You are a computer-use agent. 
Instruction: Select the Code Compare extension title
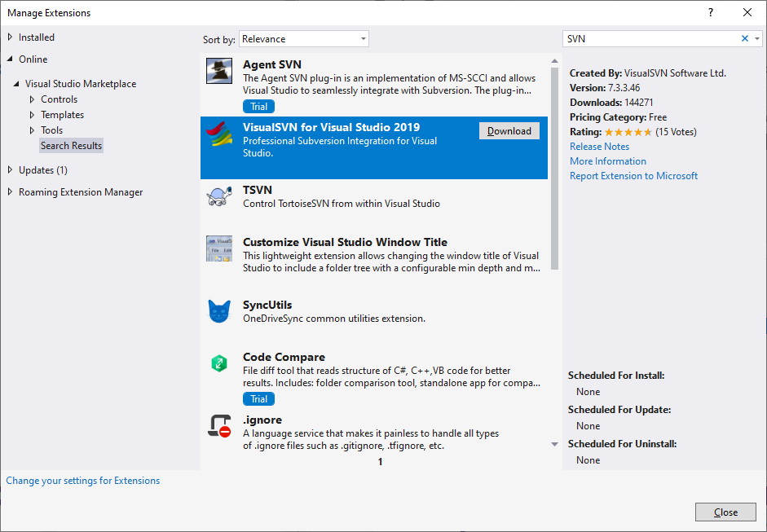click(284, 357)
